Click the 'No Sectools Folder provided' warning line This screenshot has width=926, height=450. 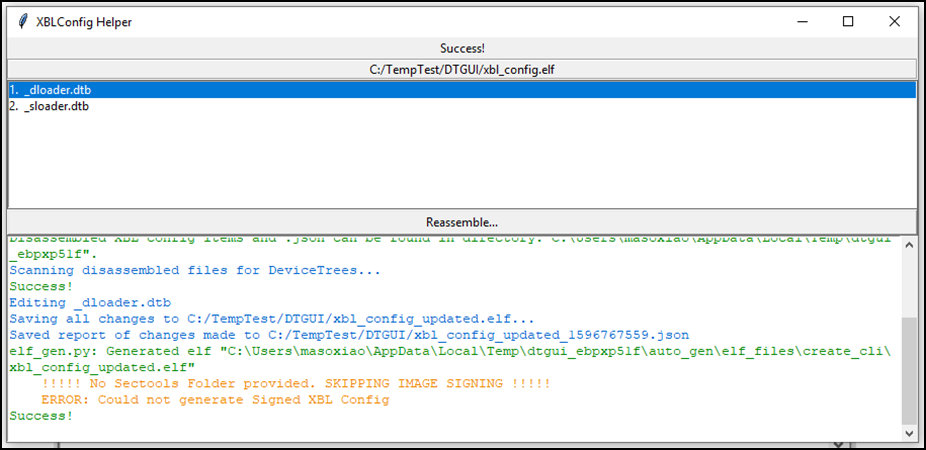[296, 383]
